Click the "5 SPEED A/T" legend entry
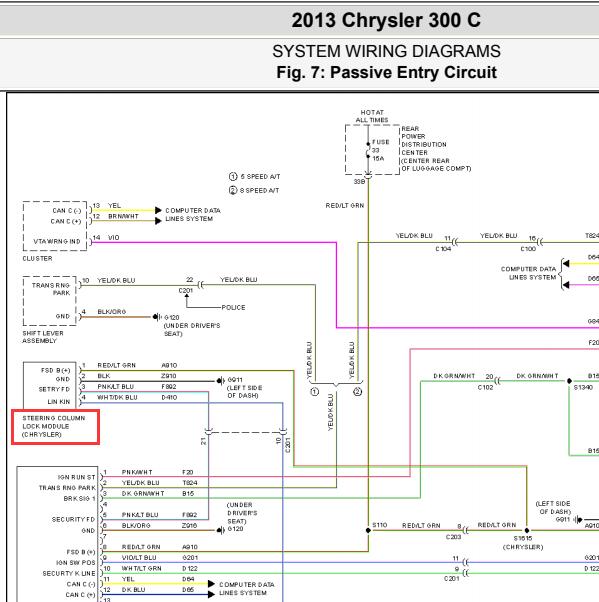Viewport: 599px width, 602px height. pyautogui.click(x=255, y=177)
